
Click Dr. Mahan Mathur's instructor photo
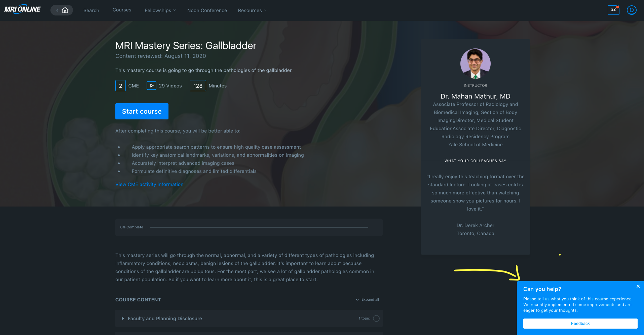[x=475, y=64]
